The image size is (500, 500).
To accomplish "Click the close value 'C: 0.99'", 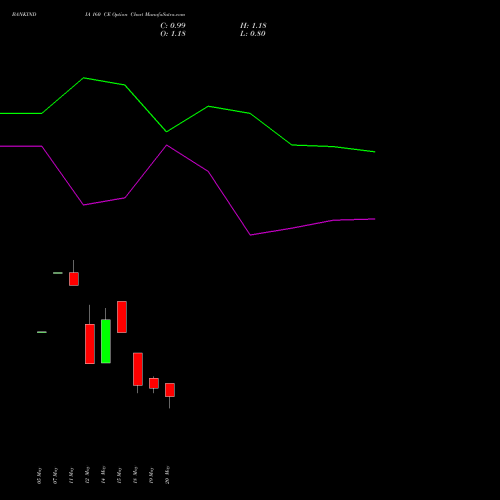I will [173, 26].
